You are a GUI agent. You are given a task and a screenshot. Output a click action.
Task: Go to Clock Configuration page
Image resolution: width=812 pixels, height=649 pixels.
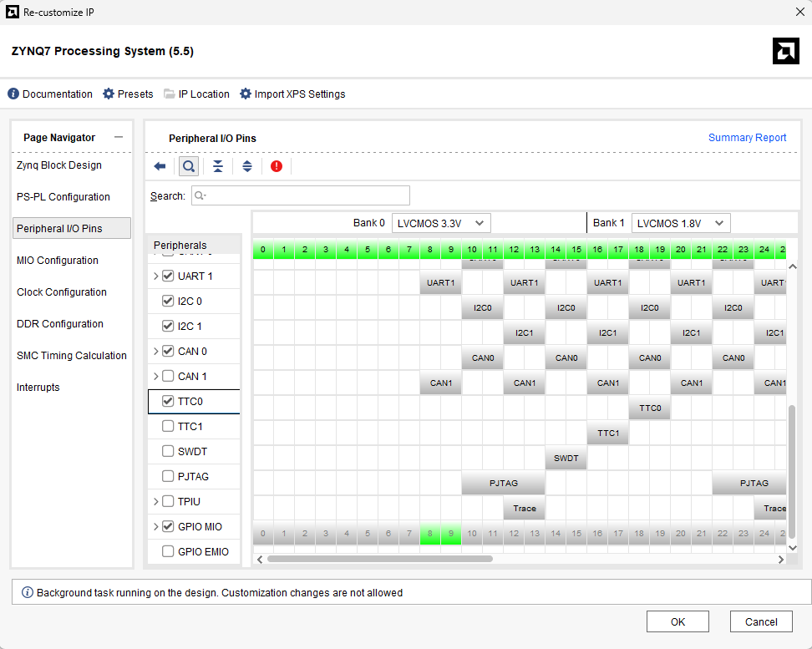62,292
